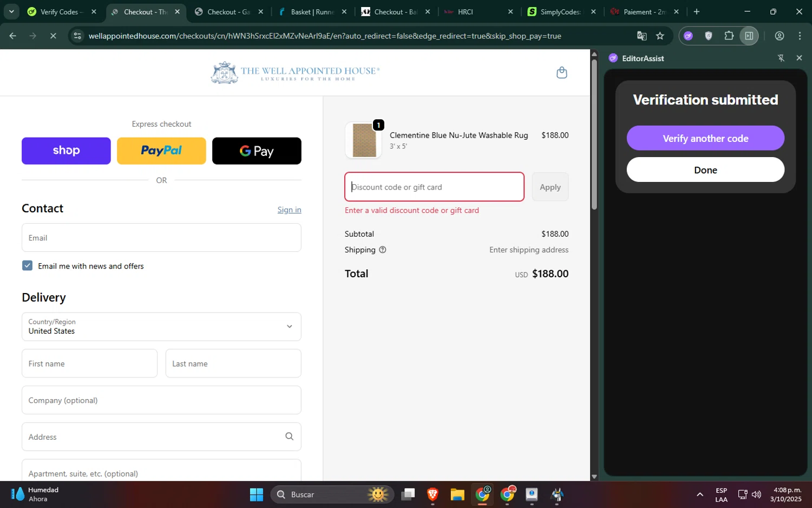Show hidden system tray icons

click(700, 494)
